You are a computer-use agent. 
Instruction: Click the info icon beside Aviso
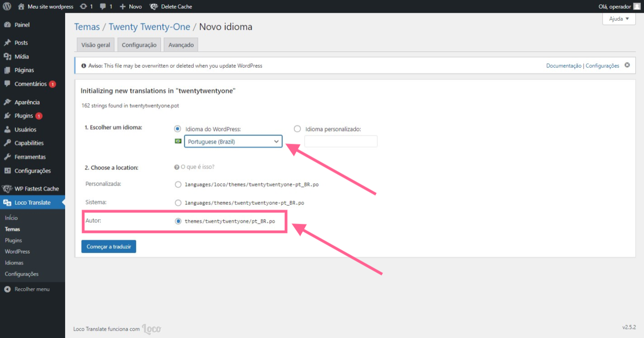pyautogui.click(x=83, y=66)
